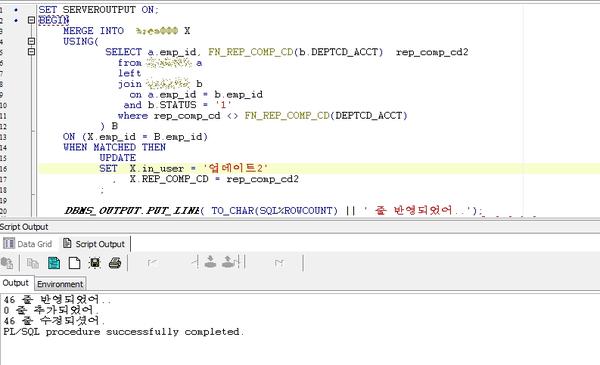600x365 pixels.
Task: Click the gutter dot beside SET SERVEROUTPUT
Action: (x=16, y=10)
